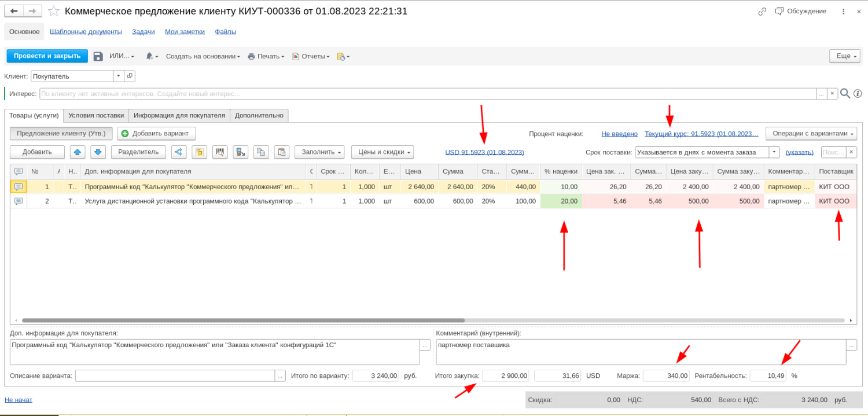
Task: Click the magnifier icon next to Интерес
Action: click(845, 93)
